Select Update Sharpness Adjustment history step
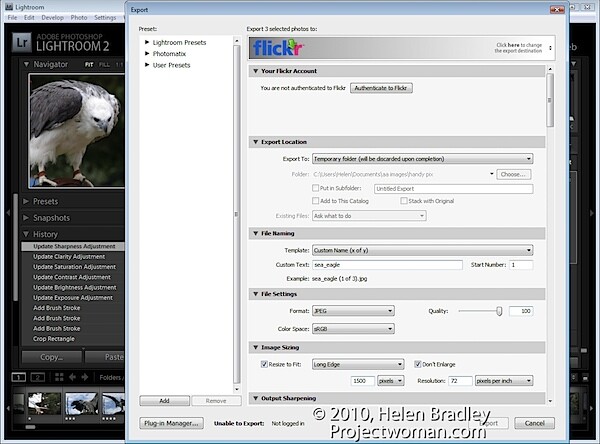 pos(73,246)
